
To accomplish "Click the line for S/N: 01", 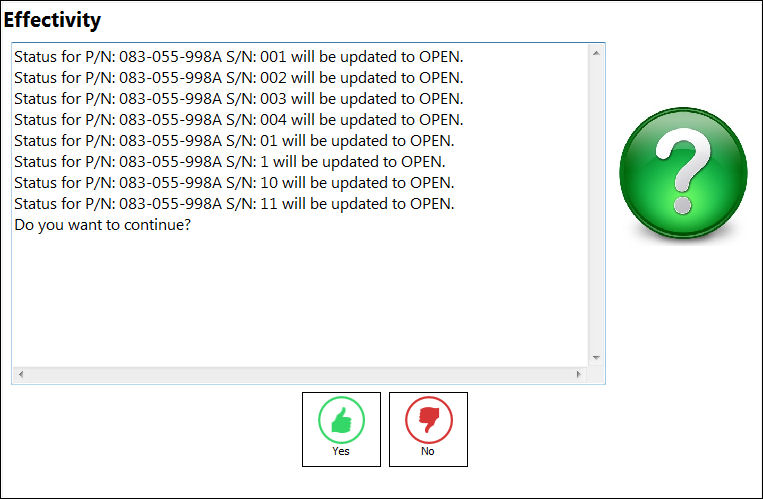I will [234, 141].
